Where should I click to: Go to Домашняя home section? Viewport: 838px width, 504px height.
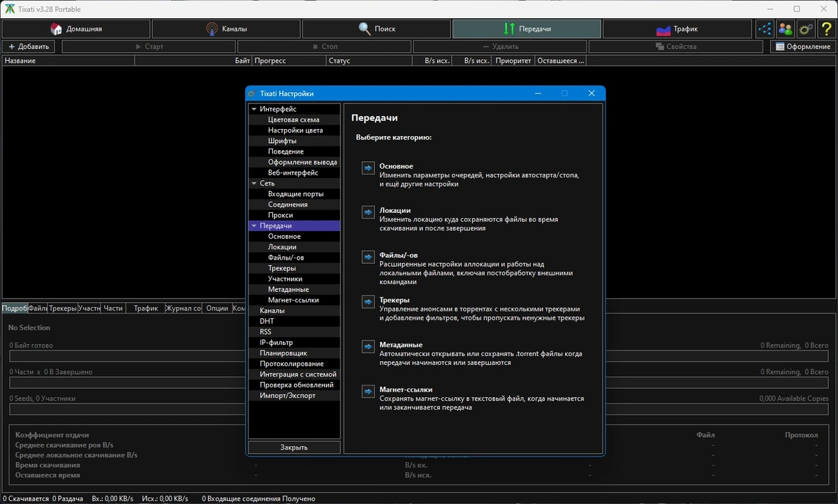(76, 29)
